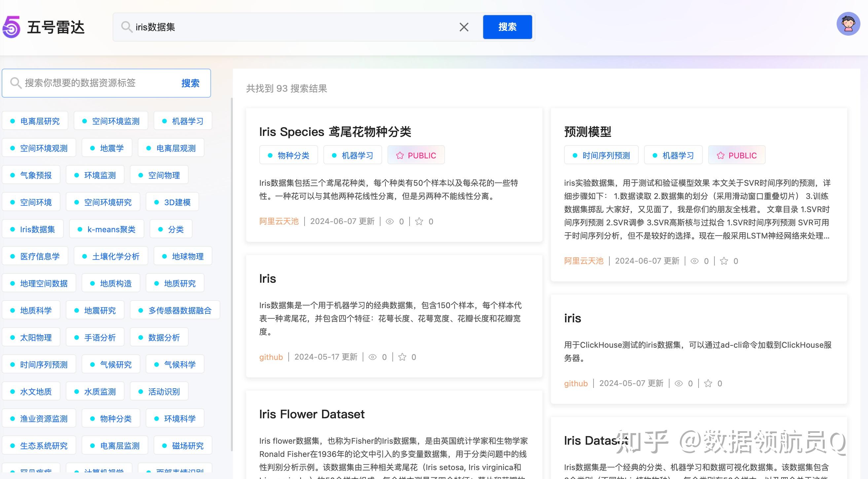Click the magnifier icon in main search bar
The image size is (868, 479).
(127, 27)
